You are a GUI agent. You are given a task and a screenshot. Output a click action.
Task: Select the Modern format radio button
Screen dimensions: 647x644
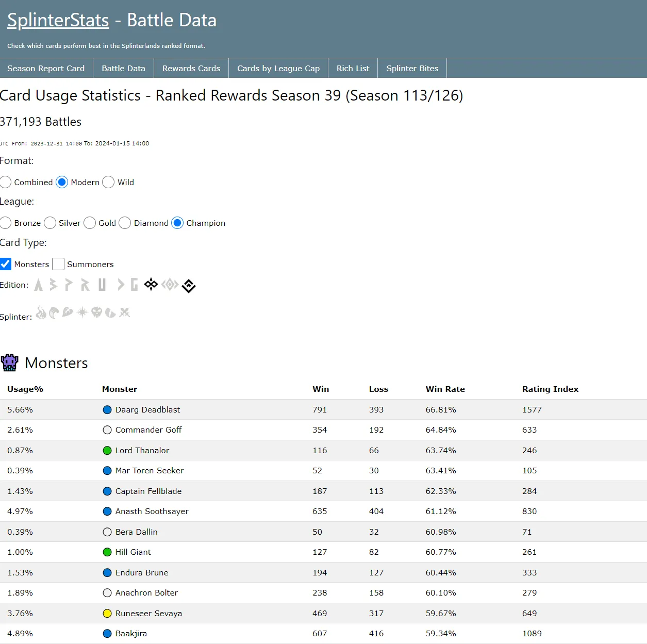click(x=62, y=182)
